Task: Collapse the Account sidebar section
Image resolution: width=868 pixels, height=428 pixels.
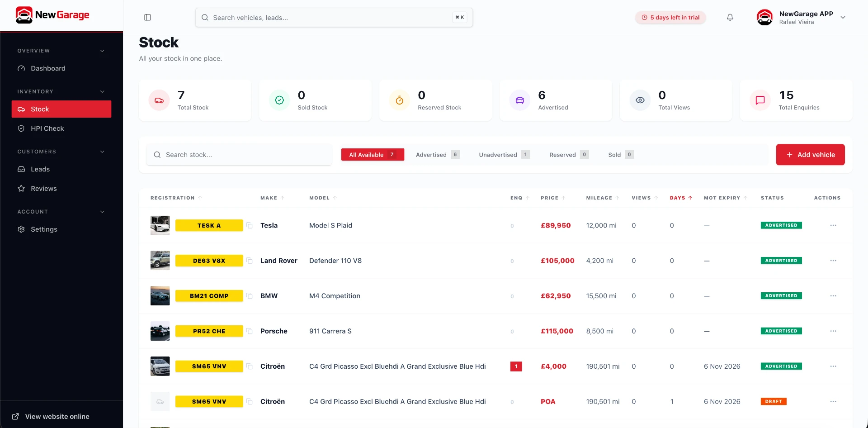Action: coord(102,212)
